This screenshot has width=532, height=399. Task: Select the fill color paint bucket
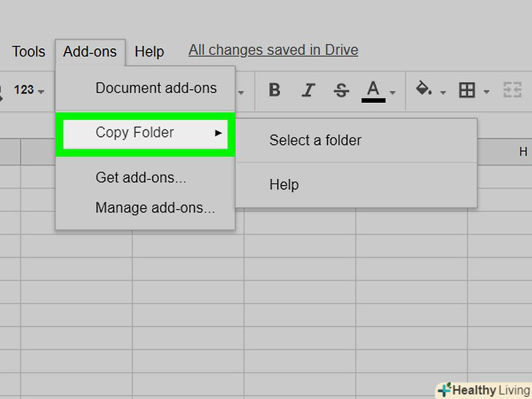click(x=423, y=89)
